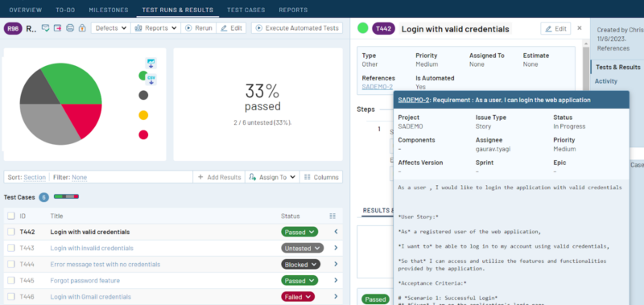Click the red legend dot in the chart
Screen dimensions: 644x305
(x=143, y=134)
